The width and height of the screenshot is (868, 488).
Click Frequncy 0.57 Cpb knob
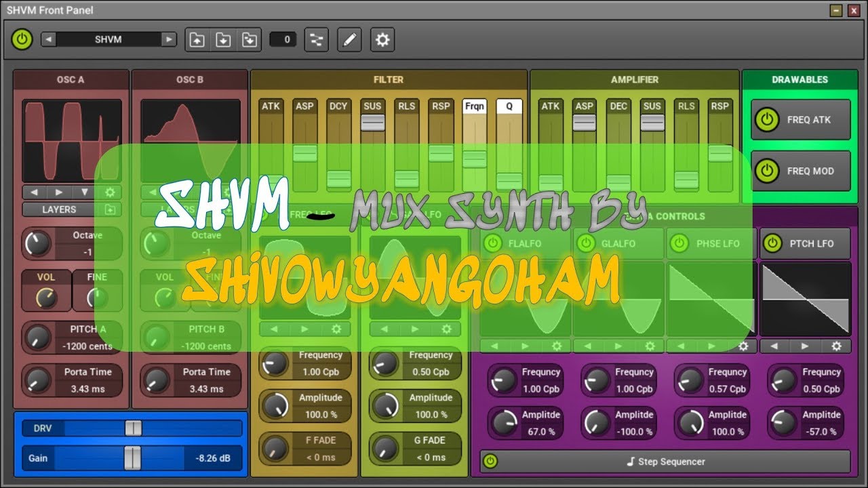(x=691, y=380)
